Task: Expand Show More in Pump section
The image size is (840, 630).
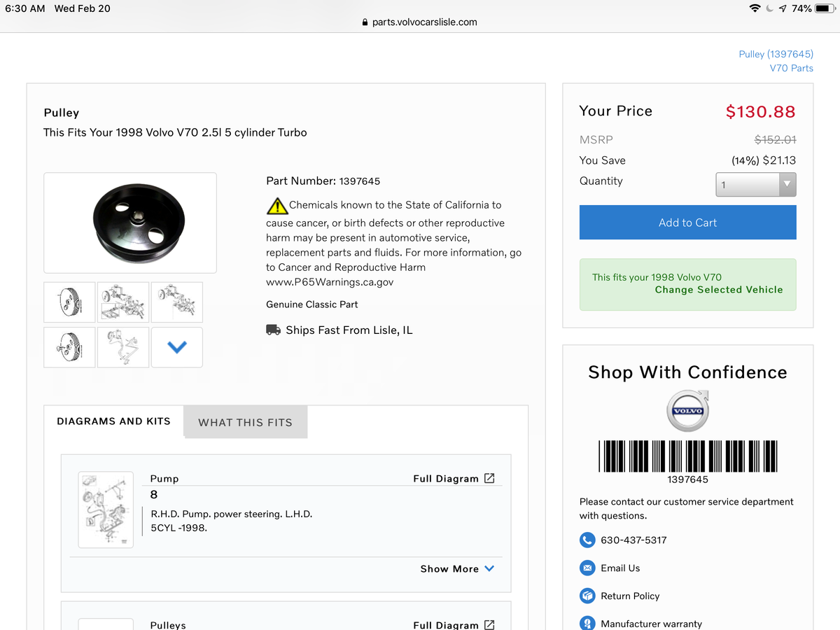Action: click(x=457, y=569)
